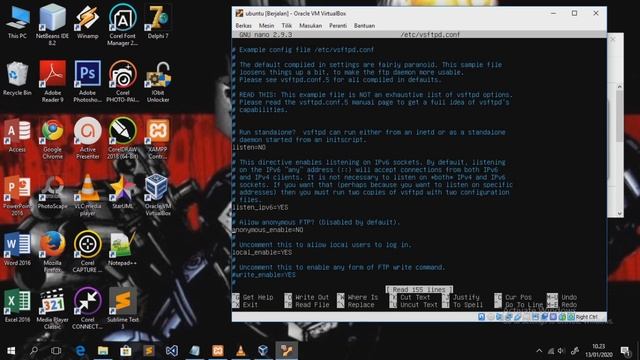Open the Masukan menu
The width and height of the screenshot is (640, 360).
pos(310,25)
